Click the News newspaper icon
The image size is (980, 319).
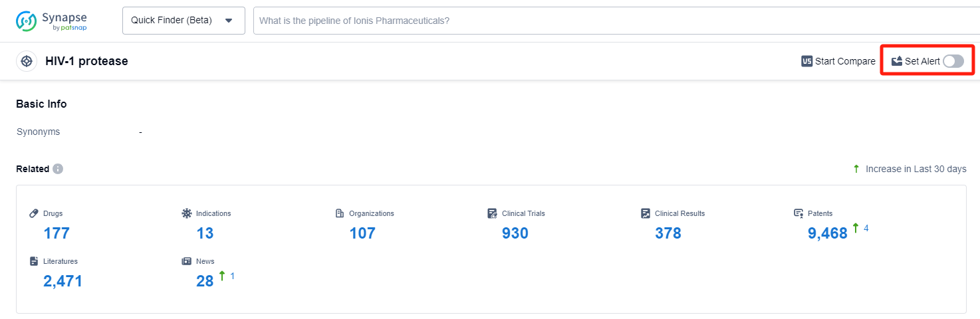point(187,261)
